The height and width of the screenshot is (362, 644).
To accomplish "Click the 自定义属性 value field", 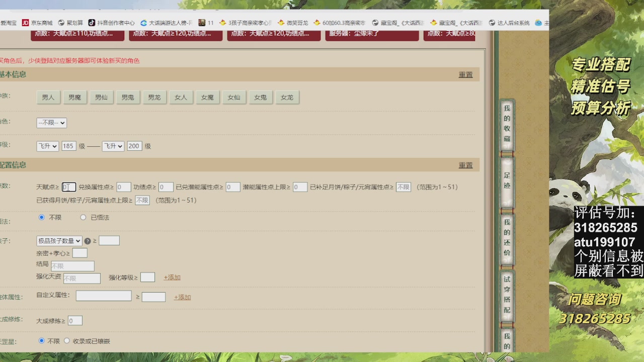I will click(154, 297).
